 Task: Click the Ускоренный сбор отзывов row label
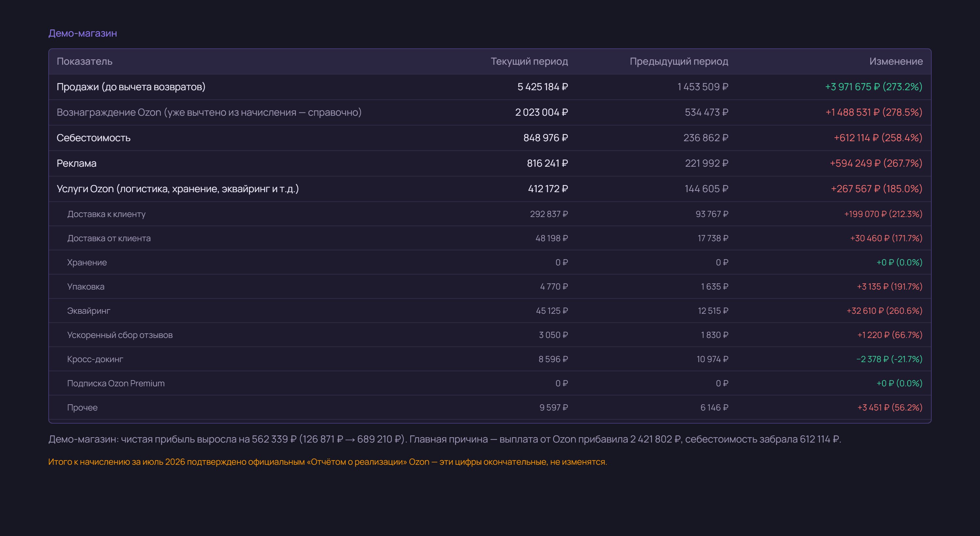coord(120,335)
